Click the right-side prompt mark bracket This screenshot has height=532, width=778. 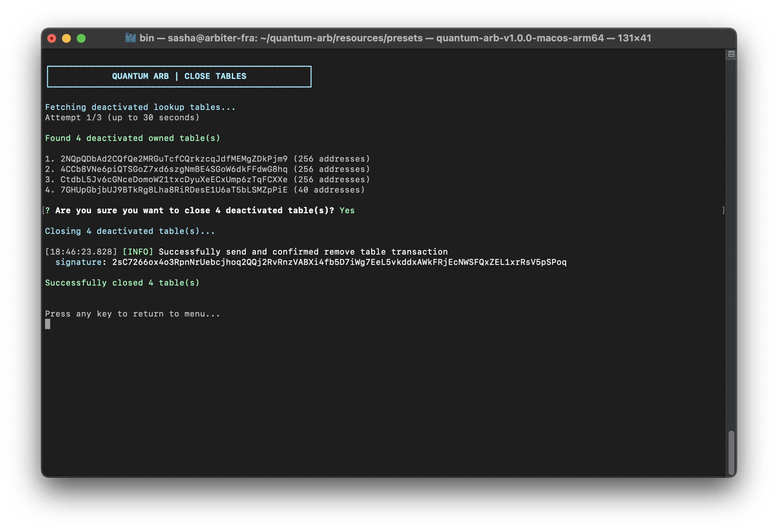click(723, 210)
